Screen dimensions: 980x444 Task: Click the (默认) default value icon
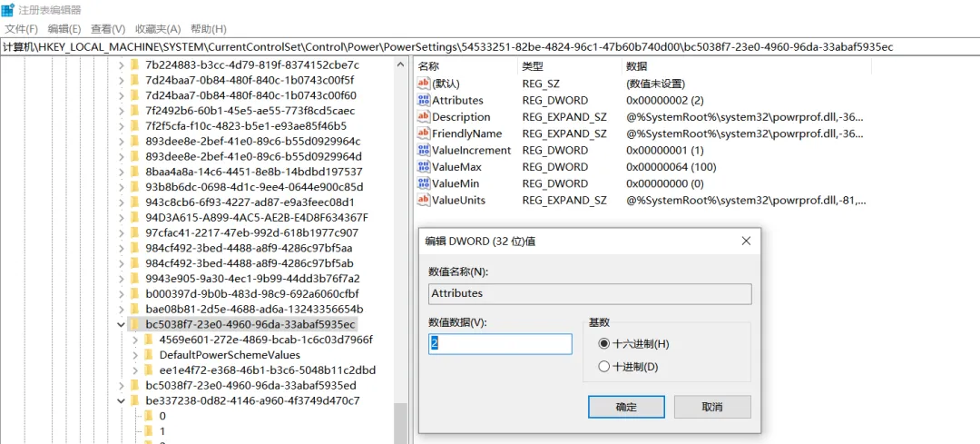pyautogui.click(x=424, y=84)
